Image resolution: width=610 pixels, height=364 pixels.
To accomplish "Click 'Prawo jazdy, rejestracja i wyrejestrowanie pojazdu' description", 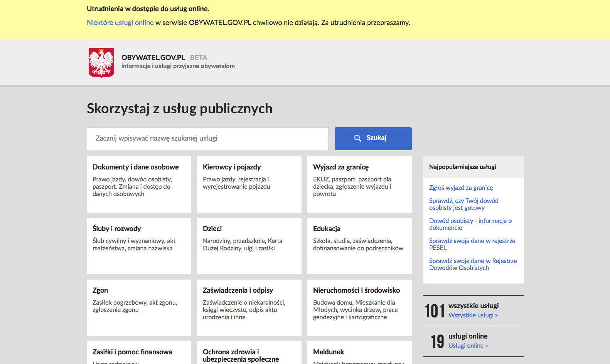I will (236, 183).
